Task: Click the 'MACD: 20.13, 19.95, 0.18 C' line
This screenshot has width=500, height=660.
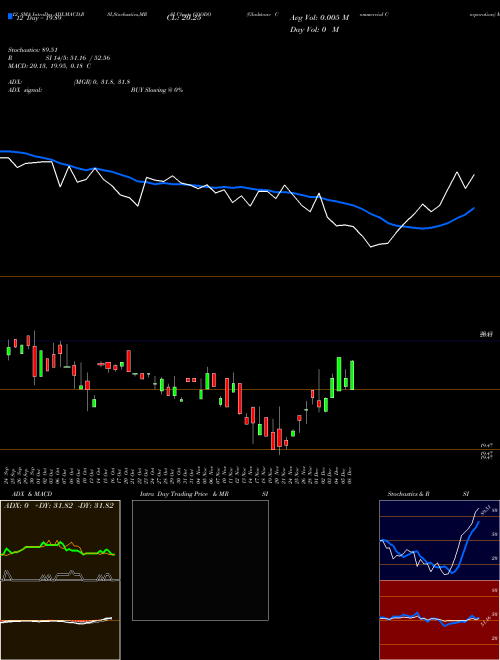Action: click(x=50, y=66)
